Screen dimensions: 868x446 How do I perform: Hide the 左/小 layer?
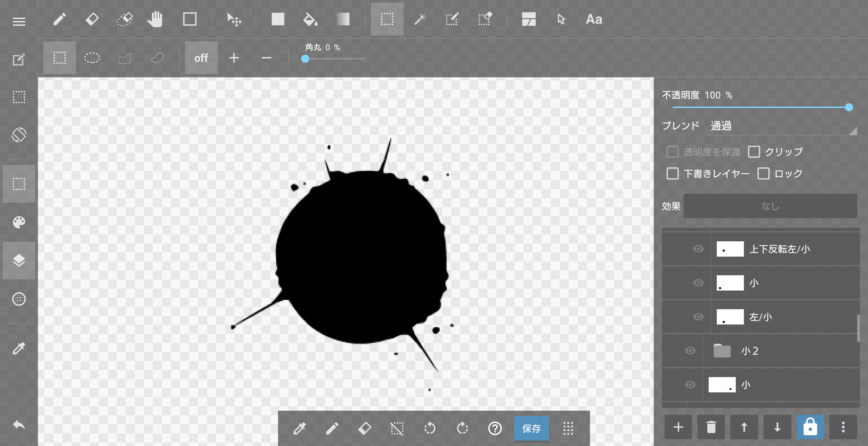pyautogui.click(x=698, y=317)
